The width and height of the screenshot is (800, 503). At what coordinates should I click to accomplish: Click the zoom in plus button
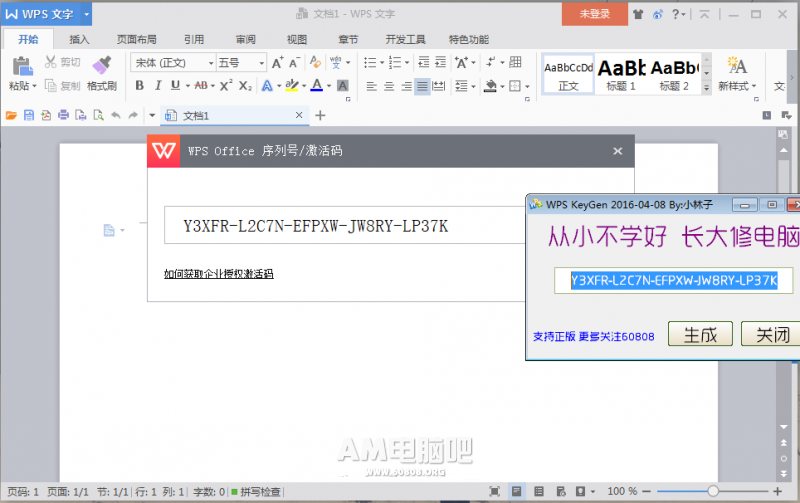coord(778,491)
